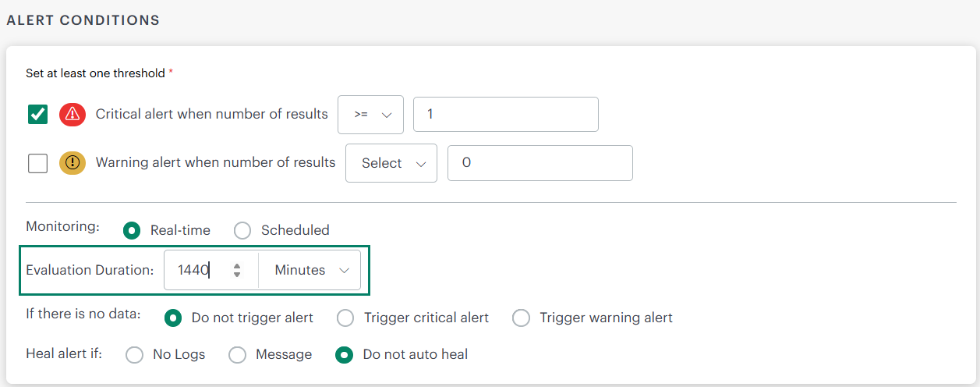
Task: Click the critical alert threshold field showing 1
Action: (x=505, y=115)
